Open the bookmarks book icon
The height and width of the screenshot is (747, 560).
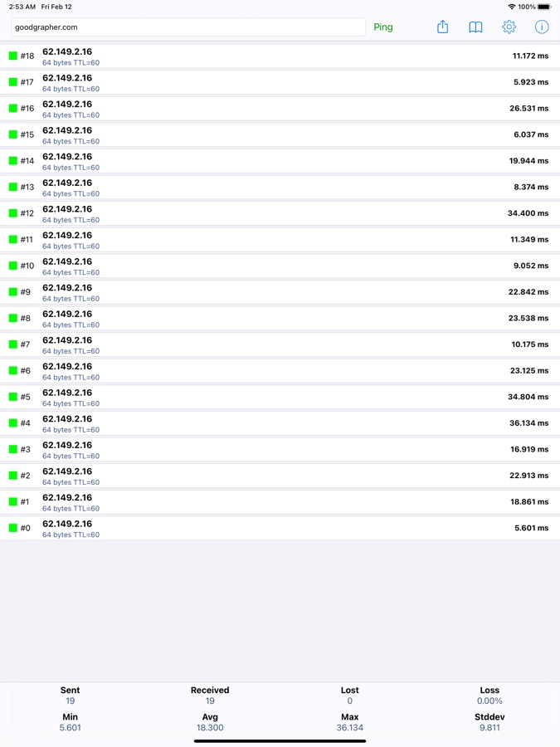click(x=475, y=27)
